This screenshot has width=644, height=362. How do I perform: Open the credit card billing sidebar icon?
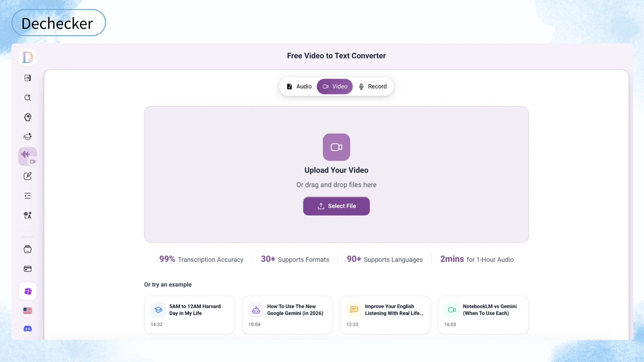[28, 269]
